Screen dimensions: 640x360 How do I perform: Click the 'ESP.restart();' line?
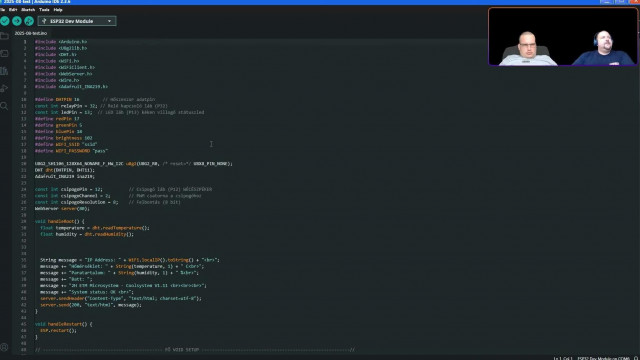58,331
